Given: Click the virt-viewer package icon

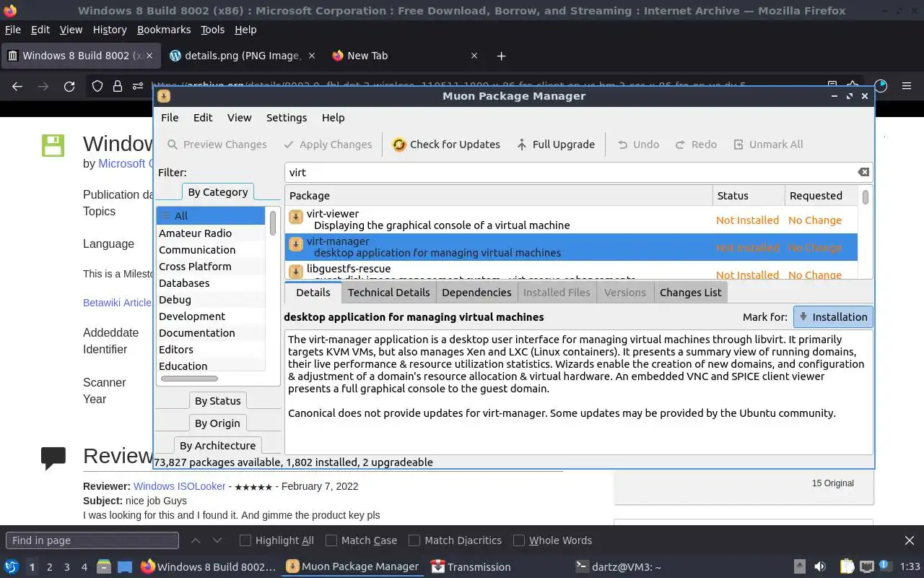Looking at the screenshot, I should [x=295, y=217].
